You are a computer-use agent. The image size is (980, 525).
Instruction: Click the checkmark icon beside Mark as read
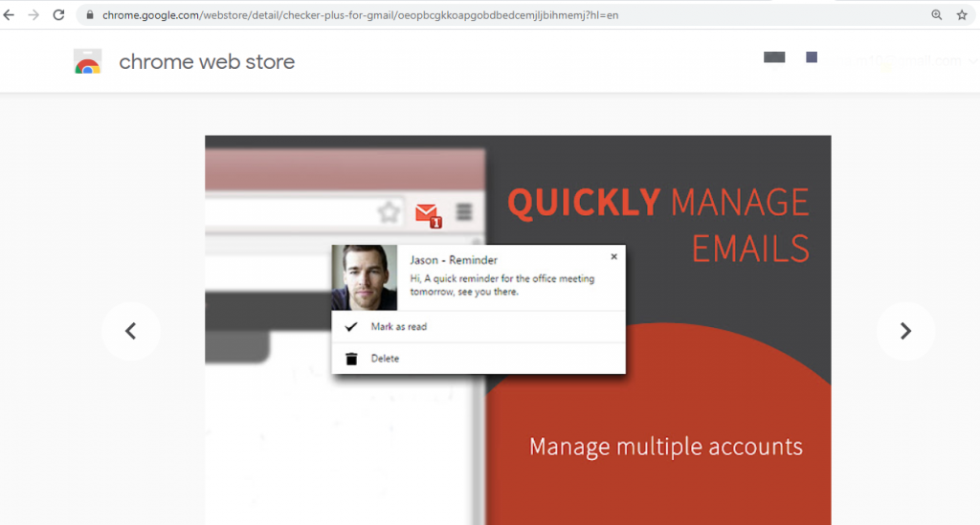[351, 326]
